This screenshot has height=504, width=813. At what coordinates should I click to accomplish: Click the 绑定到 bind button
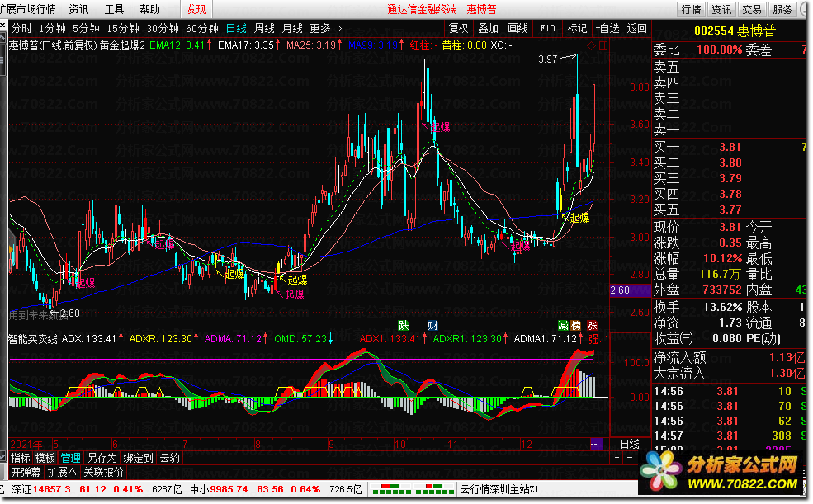tap(138, 458)
